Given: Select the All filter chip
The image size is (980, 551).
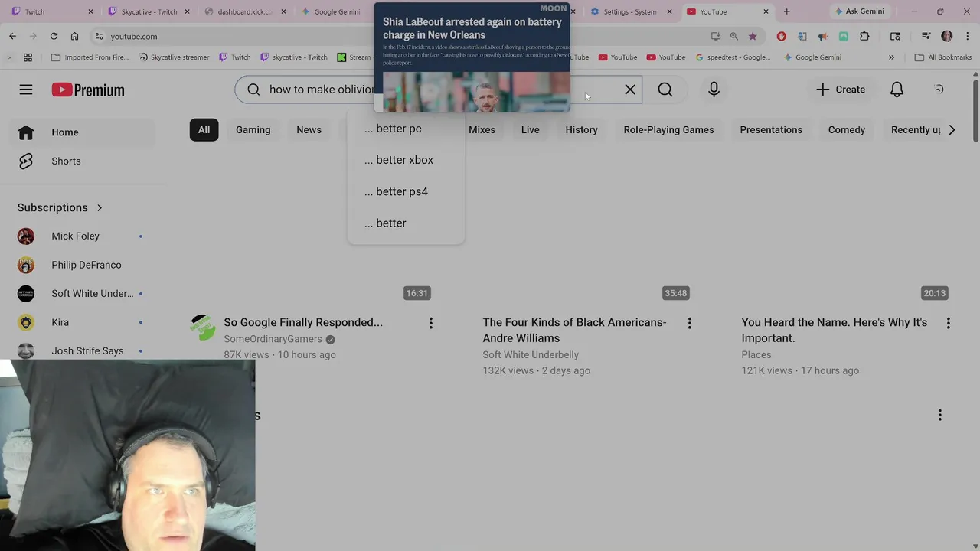Looking at the screenshot, I should click(204, 129).
